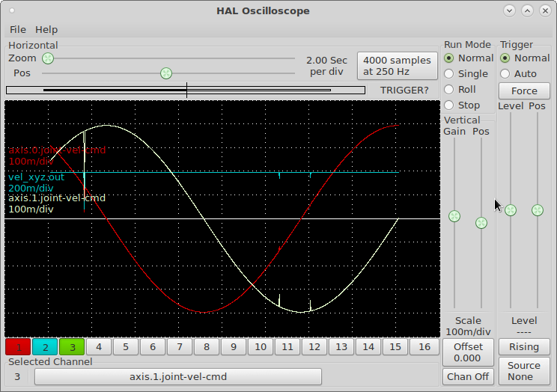557x392 pixels.
Task: Click the trigger Pos slider handle
Action: [538, 210]
